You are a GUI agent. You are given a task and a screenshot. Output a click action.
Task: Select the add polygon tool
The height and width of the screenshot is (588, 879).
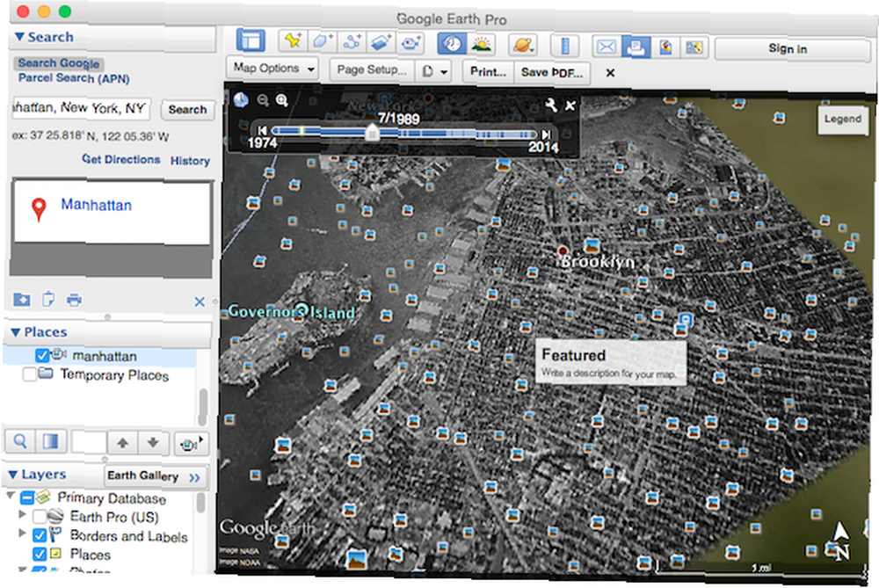pyautogui.click(x=323, y=41)
